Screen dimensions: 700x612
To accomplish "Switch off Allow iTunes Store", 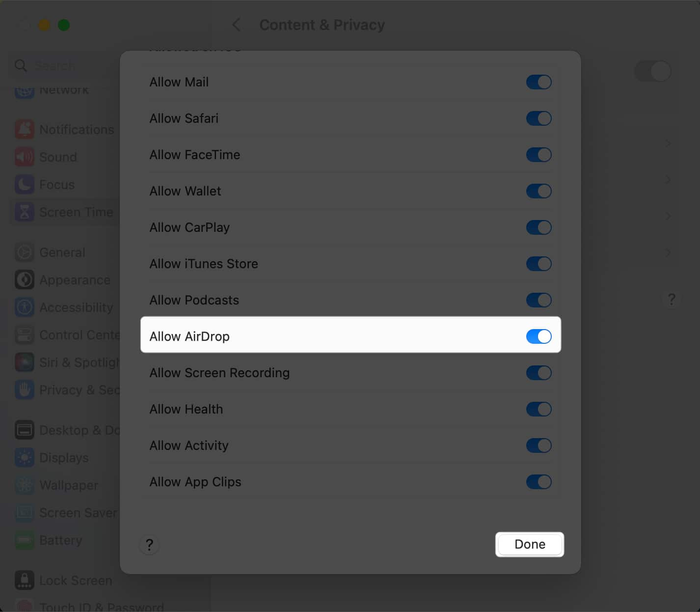I will click(x=538, y=264).
